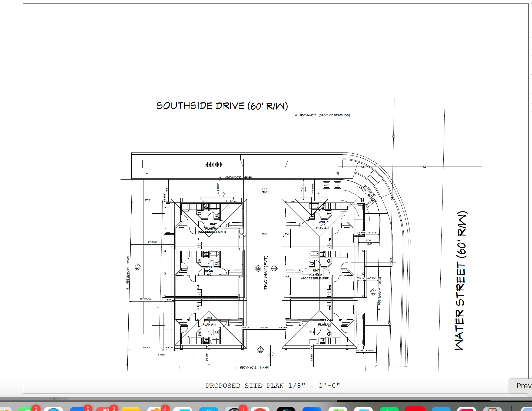The height and width of the screenshot is (411, 532).
Task: Click the section marker right of Unit 2
Action: click(x=373, y=292)
